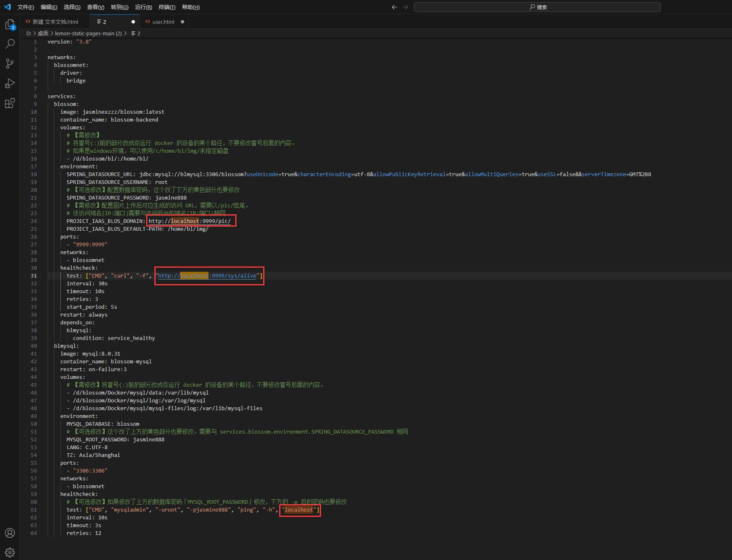Open Run and Debug view icon
Image resolution: width=732 pixels, height=560 pixels.
coord(10,83)
